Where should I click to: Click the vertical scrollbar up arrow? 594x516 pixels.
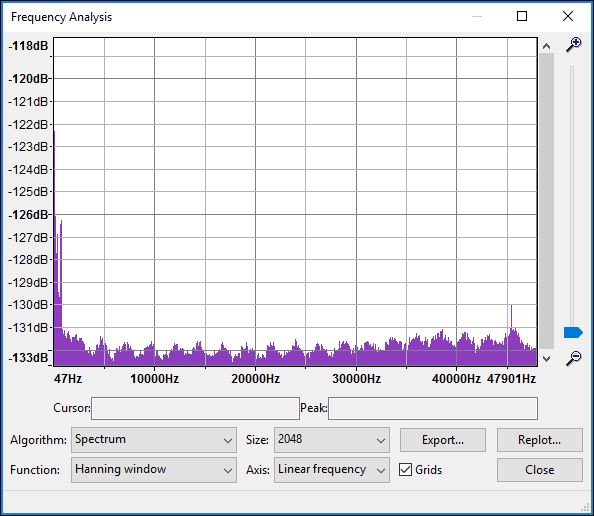point(546,46)
